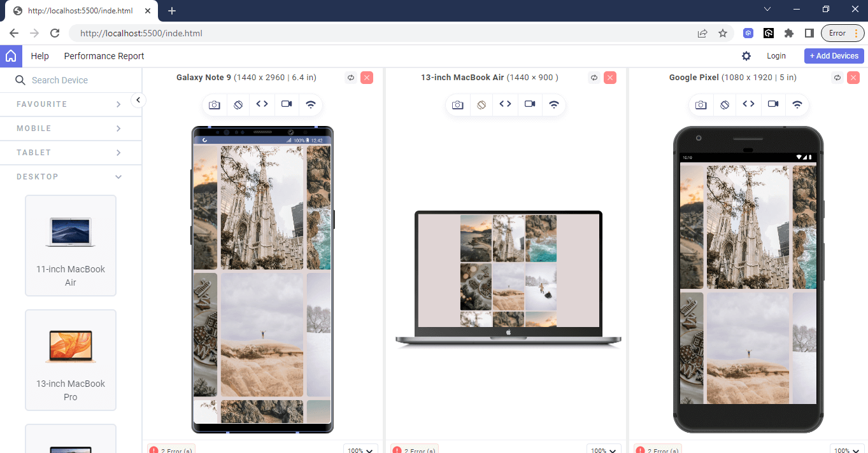Viewport: 868px width, 453px height.
Task: Rotate the 13-inch MacBook Air orientation
Action: 594,77
